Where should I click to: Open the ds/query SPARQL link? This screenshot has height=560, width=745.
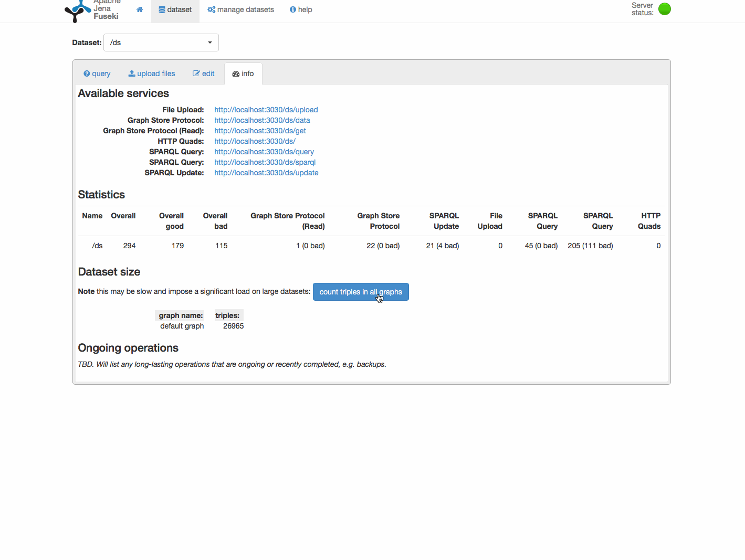264,152
